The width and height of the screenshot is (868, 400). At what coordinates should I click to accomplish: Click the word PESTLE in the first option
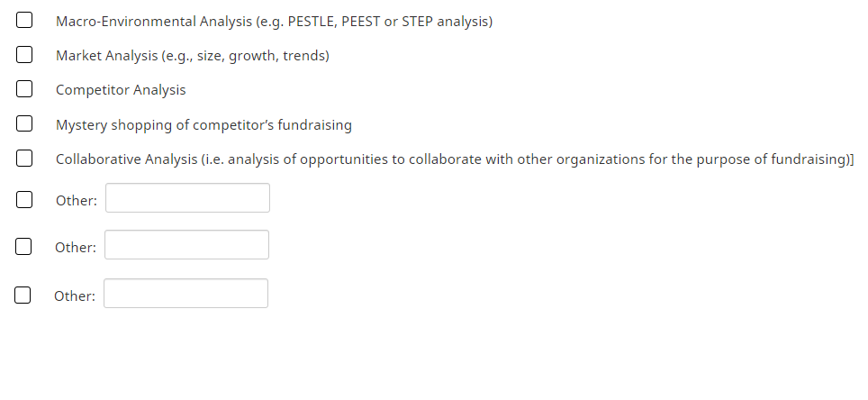pyautogui.click(x=311, y=21)
